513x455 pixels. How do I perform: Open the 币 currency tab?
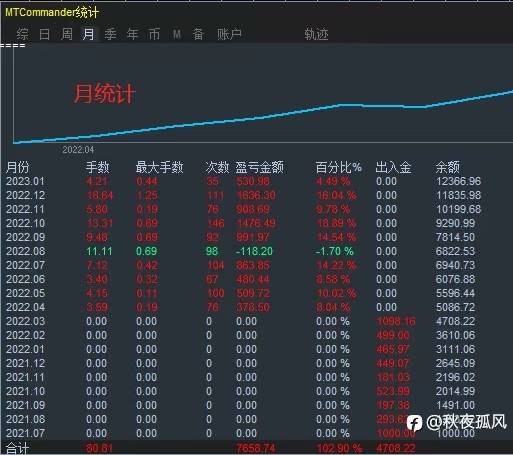(154, 34)
